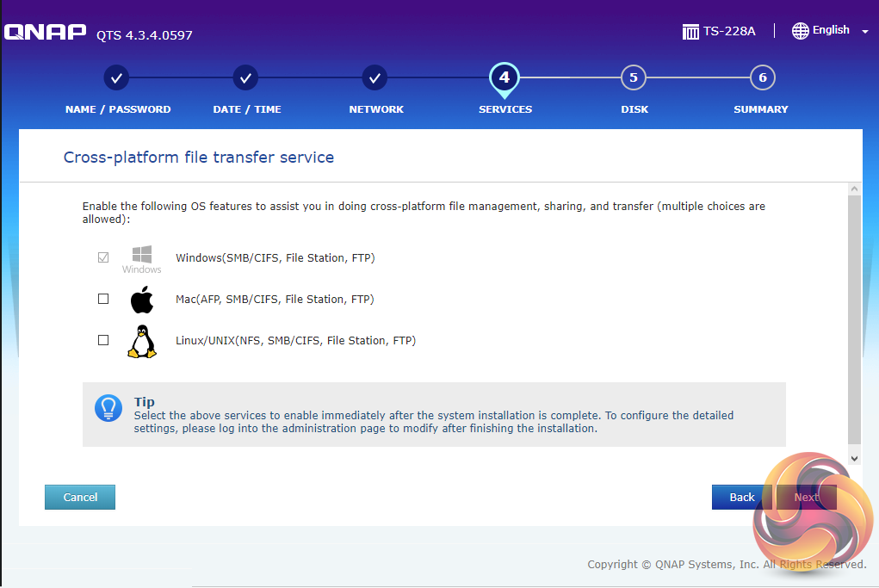879x588 pixels.
Task: Click the TS-228A NAS device icon
Action: pyautogui.click(x=690, y=31)
